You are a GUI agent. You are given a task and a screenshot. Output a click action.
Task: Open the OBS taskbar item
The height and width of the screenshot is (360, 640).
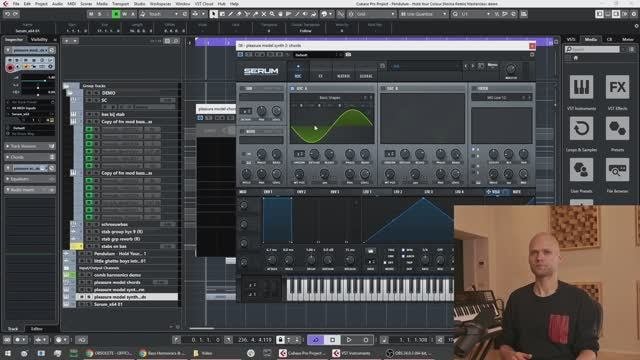[408, 353]
